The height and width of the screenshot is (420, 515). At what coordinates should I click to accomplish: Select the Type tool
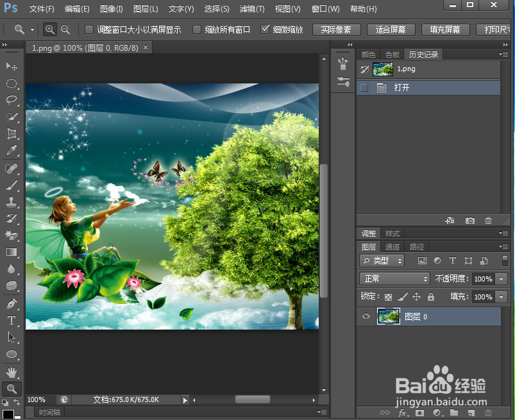(x=12, y=320)
